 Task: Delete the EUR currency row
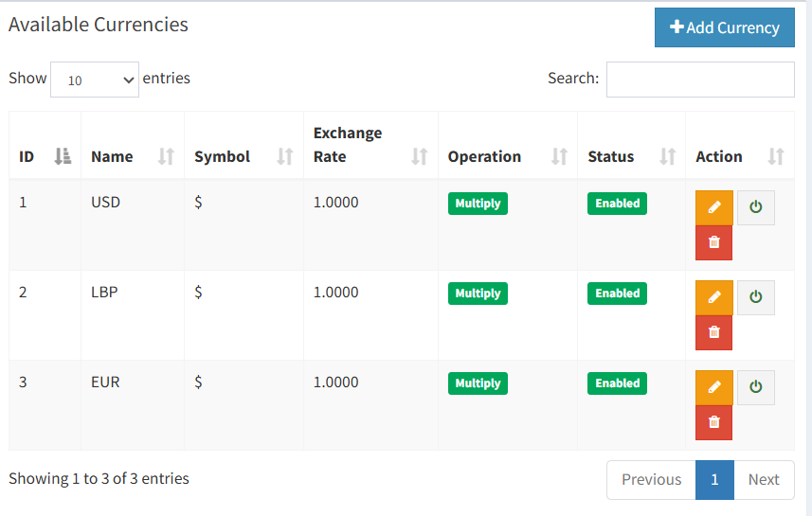point(714,422)
